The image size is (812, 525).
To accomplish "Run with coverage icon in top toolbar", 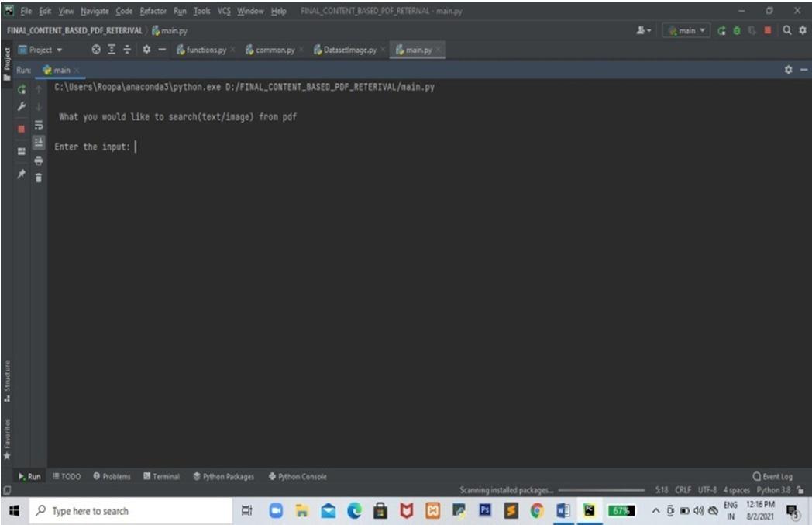I will (752, 30).
